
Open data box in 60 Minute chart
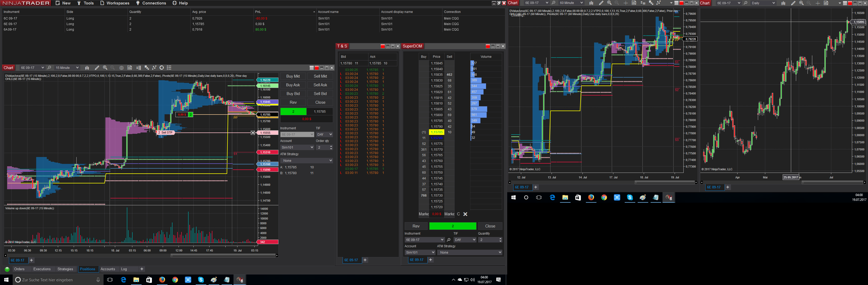[634, 3]
